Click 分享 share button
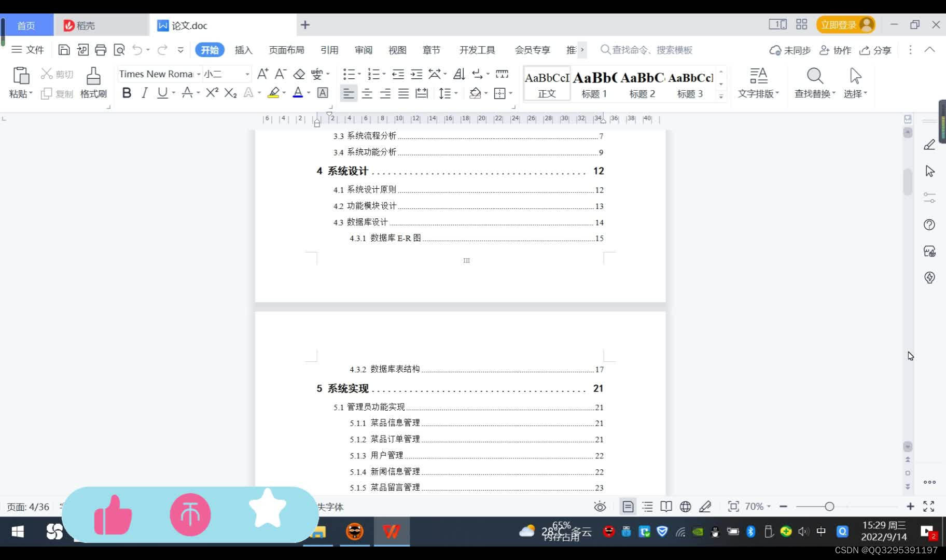Screen dimensions: 946x560 [875, 50]
